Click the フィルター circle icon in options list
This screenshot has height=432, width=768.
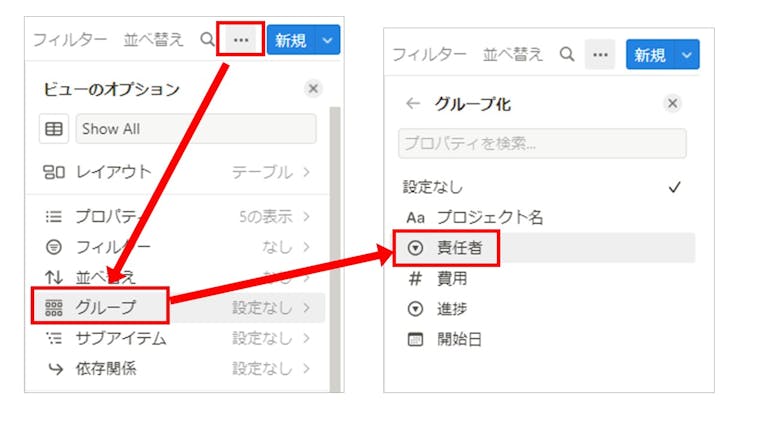(x=53, y=247)
